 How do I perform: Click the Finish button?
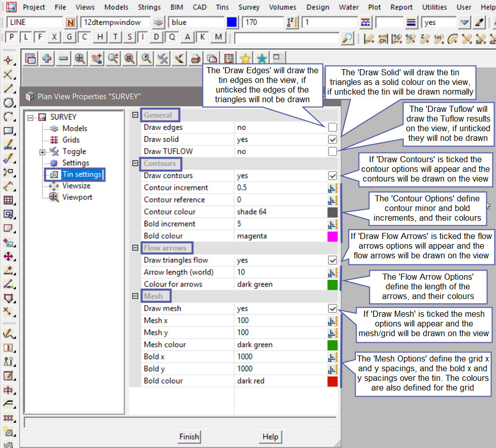tap(189, 437)
